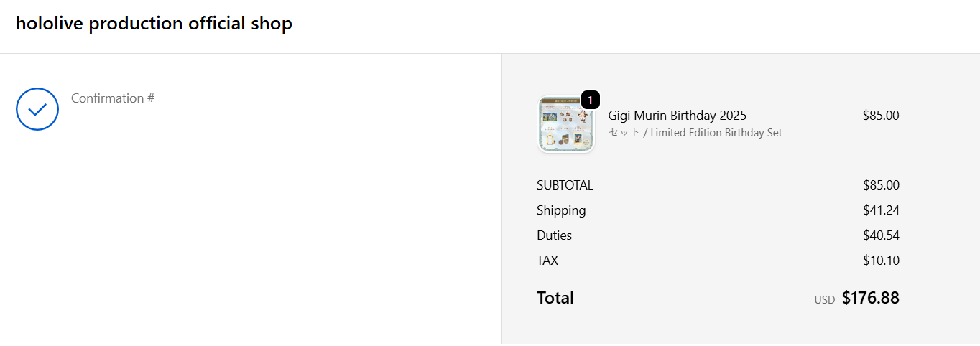Click the confirmation checkmark circle icon
This screenshot has width=980, height=346.
click(x=37, y=109)
